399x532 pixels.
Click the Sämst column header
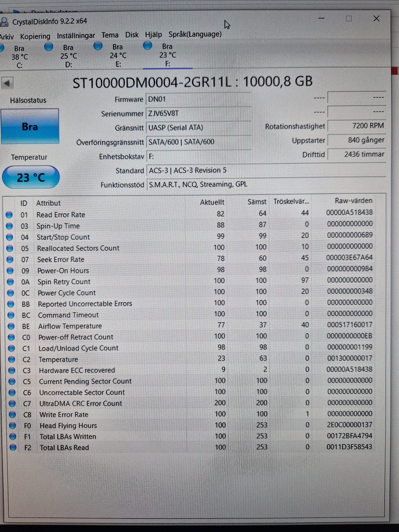tap(257, 202)
